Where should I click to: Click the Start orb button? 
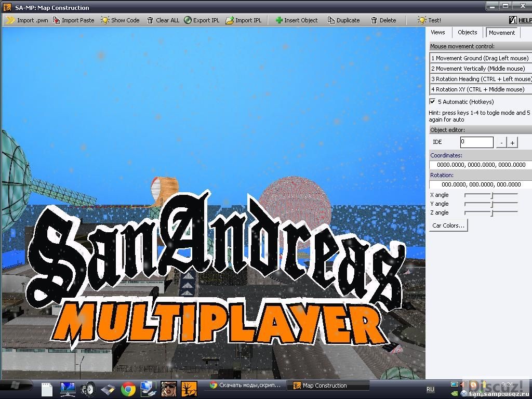click(16, 385)
